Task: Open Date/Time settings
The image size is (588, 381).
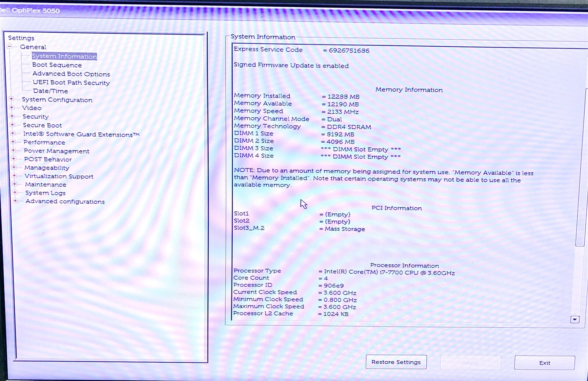Action: (50, 91)
